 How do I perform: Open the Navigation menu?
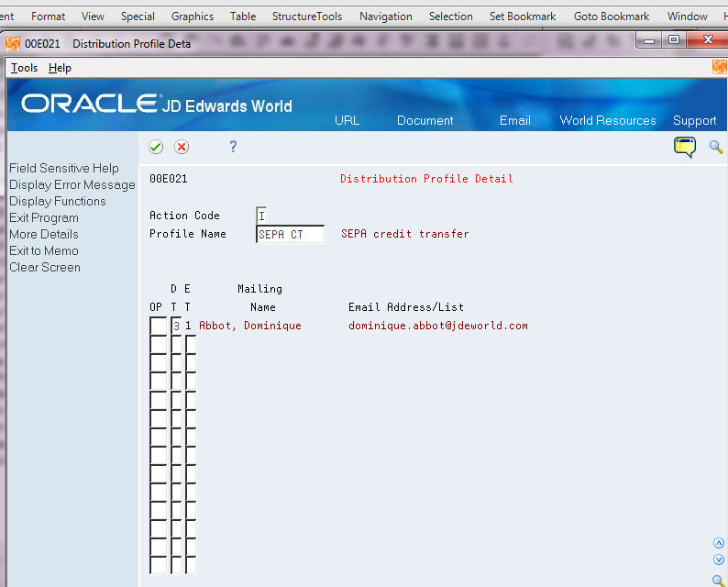coord(386,17)
